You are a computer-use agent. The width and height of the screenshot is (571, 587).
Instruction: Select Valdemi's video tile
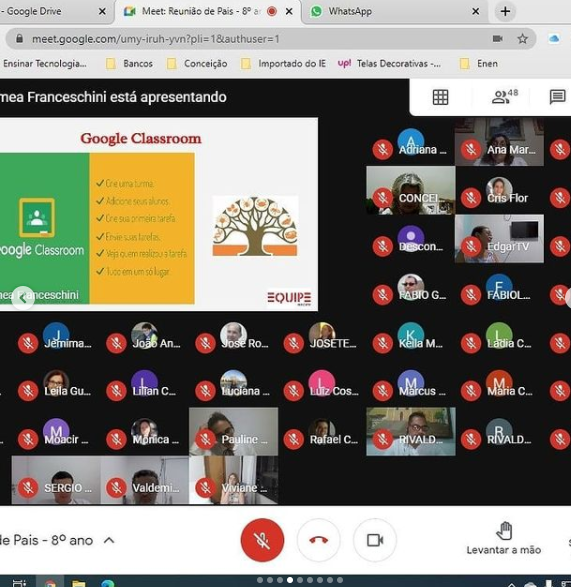point(145,480)
